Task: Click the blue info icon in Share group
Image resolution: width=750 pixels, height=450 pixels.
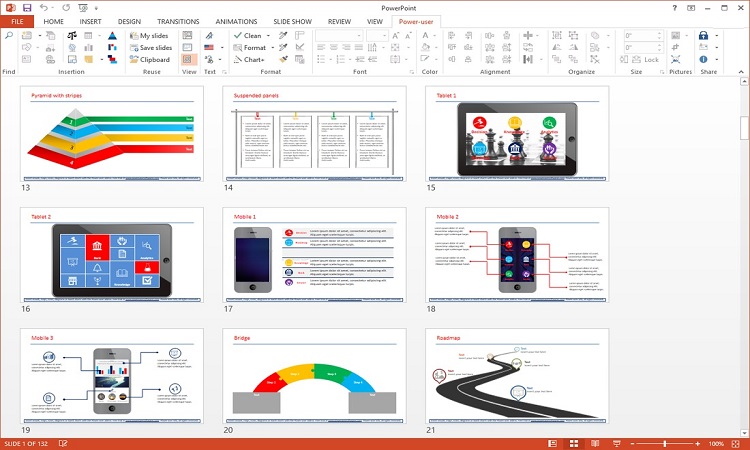Action: (703, 59)
